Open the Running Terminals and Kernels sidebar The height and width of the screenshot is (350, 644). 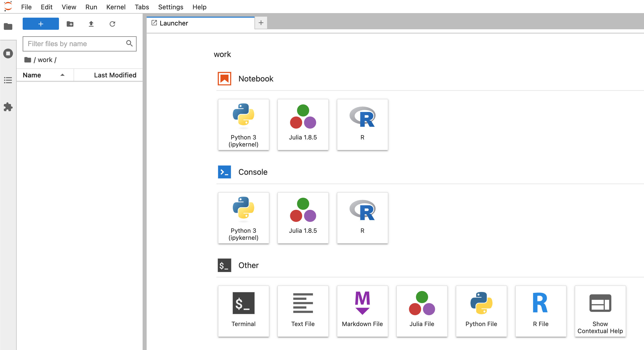[x=8, y=53]
